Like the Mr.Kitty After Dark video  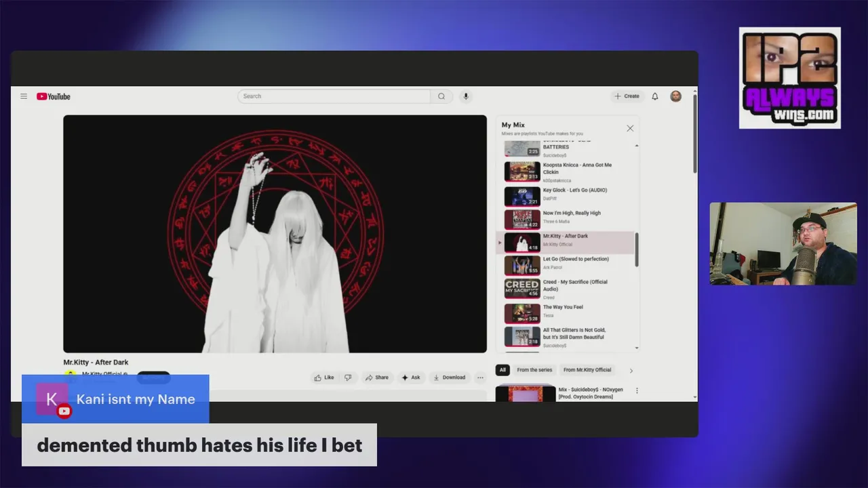coord(324,378)
